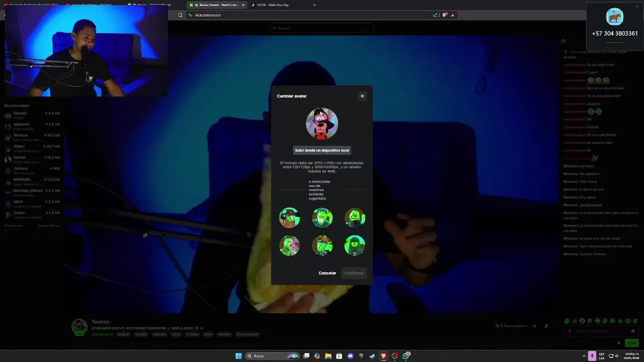Image resolution: width=644 pixels, height=362 pixels.
Task: Click the ESP LAA language indicator
Action: tap(602, 356)
